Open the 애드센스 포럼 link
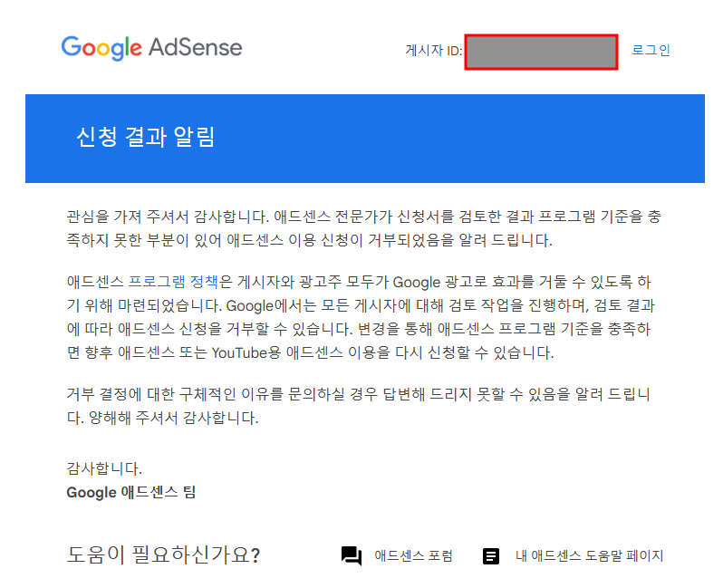This screenshot has height=588, width=723. (414, 555)
